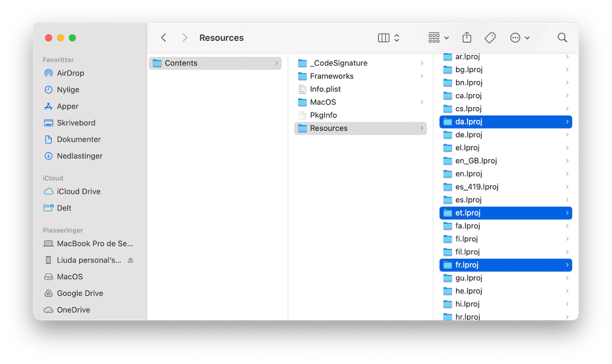Viewport: 612px width, 364px height.
Task: Click the Resources window title
Action: [221, 38]
